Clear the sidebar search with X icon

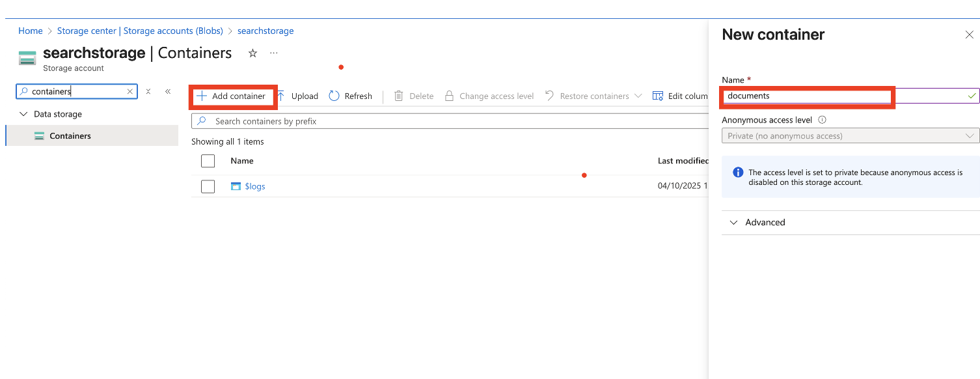coord(130,92)
